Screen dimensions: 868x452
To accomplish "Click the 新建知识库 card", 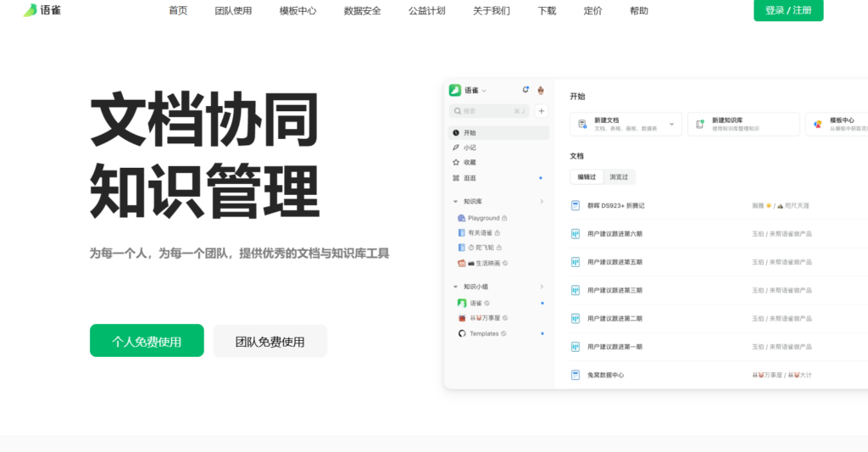I will pyautogui.click(x=743, y=124).
